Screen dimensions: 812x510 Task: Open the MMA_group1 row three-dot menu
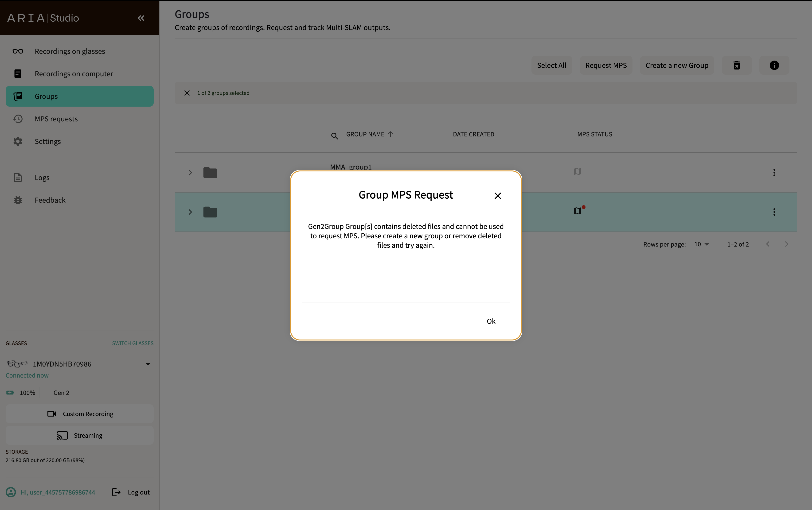(774, 173)
